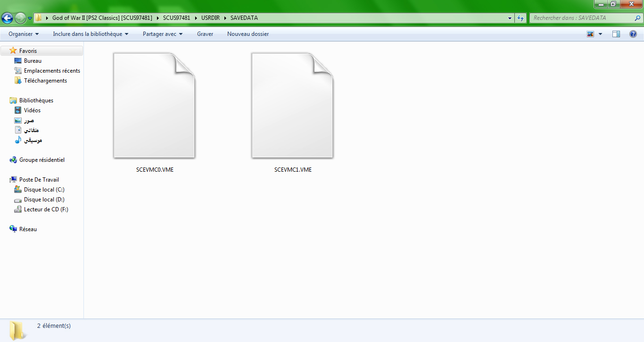Open the Partager avec menu
This screenshot has width=644, height=342.
click(163, 34)
